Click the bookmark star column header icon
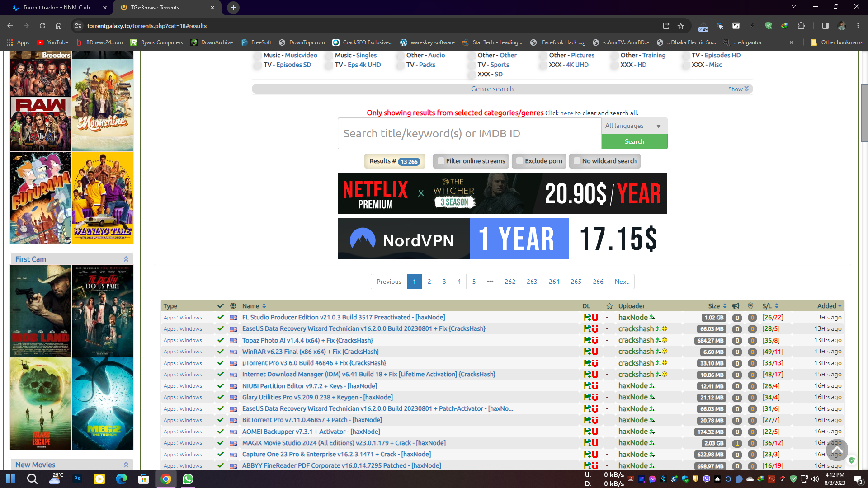 609,306
